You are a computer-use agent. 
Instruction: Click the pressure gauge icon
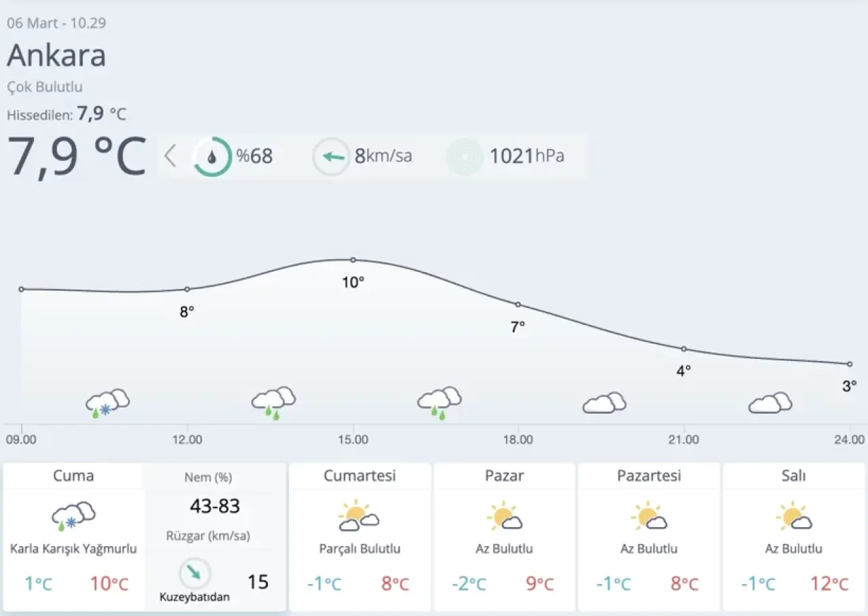(x=465, y=157)
